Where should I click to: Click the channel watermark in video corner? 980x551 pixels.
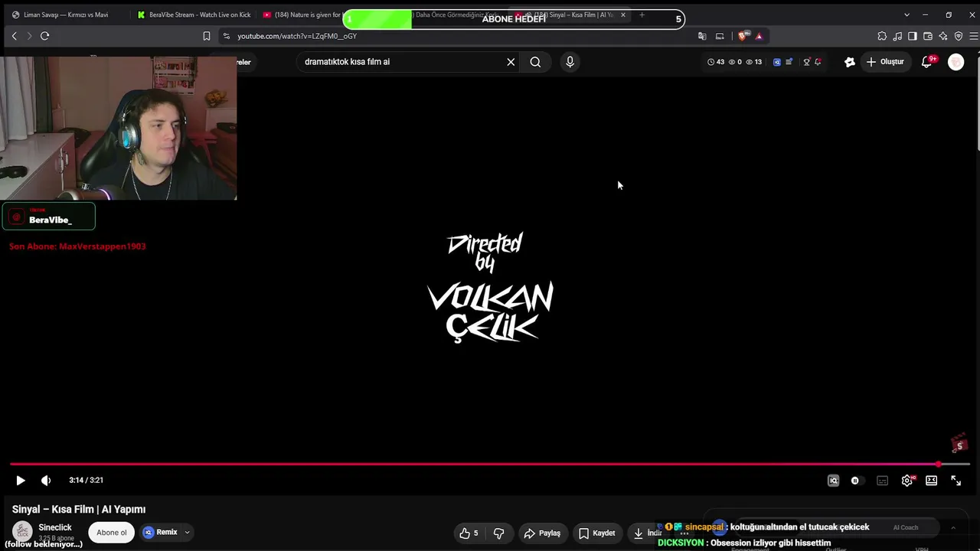(x=959, y=445)
